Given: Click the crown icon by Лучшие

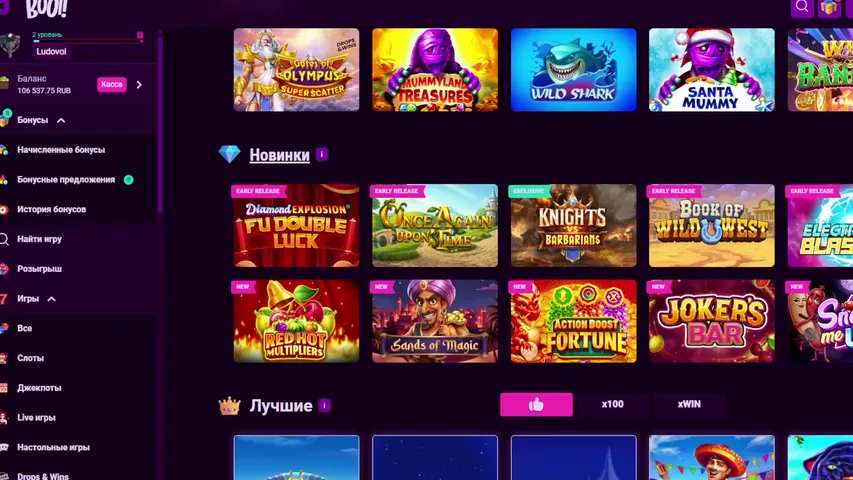Looking at the screenshot, I should click(229, 405).
